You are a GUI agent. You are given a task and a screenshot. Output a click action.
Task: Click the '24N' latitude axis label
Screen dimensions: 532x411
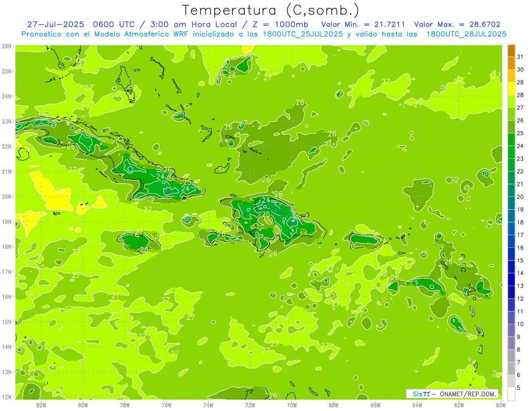6,96
